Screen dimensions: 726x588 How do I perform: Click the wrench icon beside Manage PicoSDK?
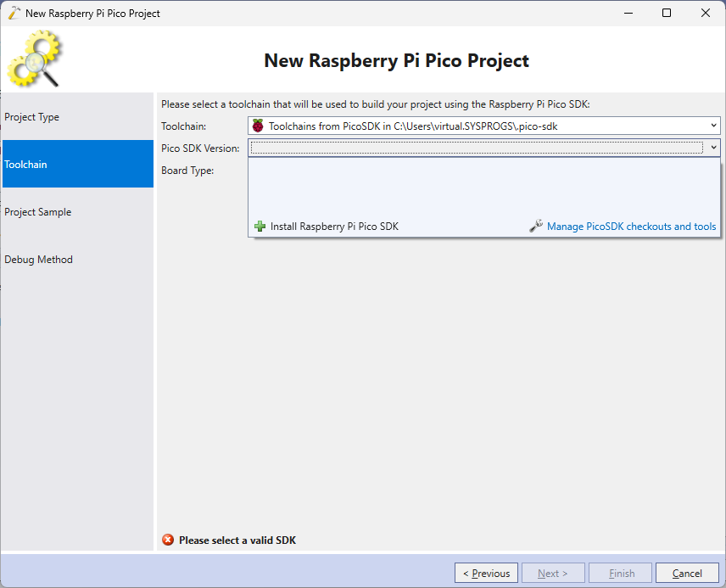[x=535, y=227]
